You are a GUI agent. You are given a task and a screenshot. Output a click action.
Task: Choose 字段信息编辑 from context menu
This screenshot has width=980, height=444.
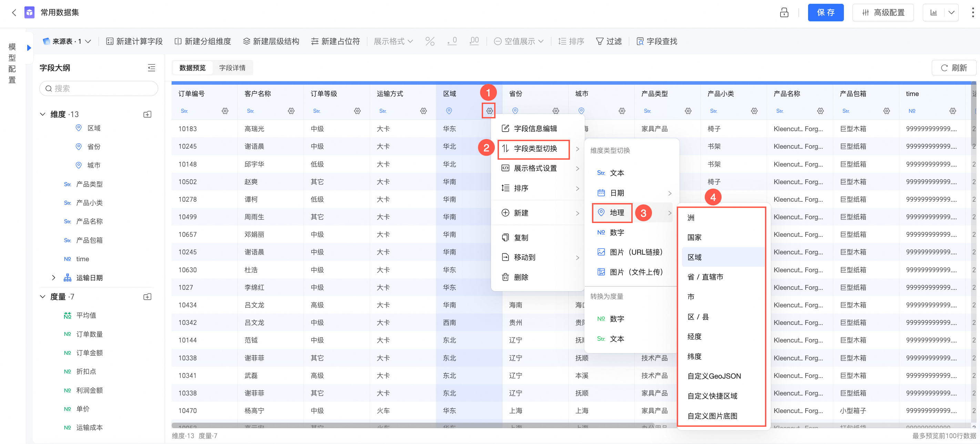coord(535,128)
